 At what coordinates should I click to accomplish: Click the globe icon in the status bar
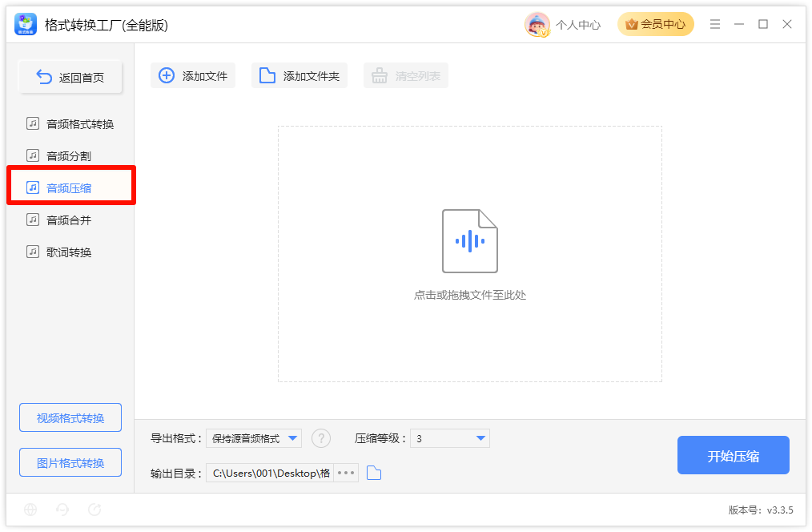pos(30,510)
